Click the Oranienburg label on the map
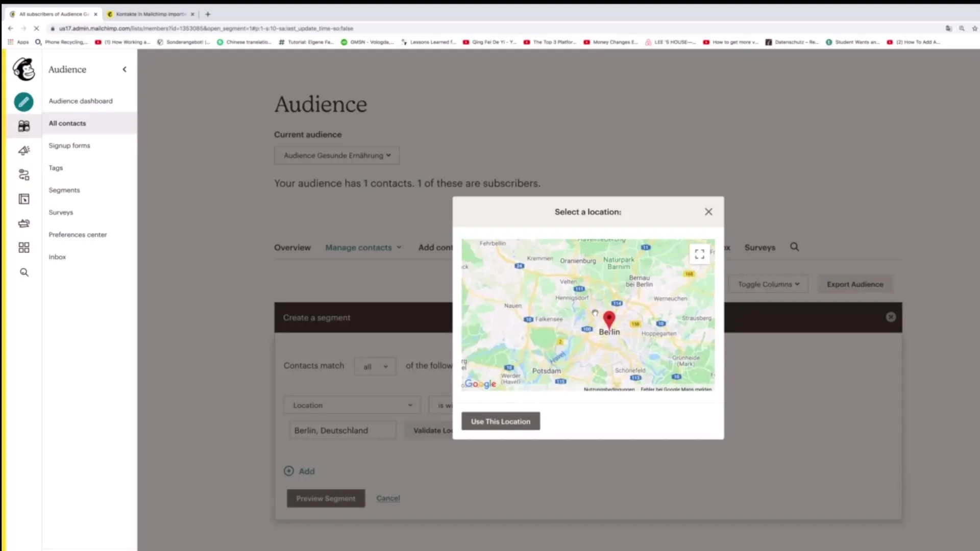This screenshot has height=551, width=980. (x=578, y=261)
